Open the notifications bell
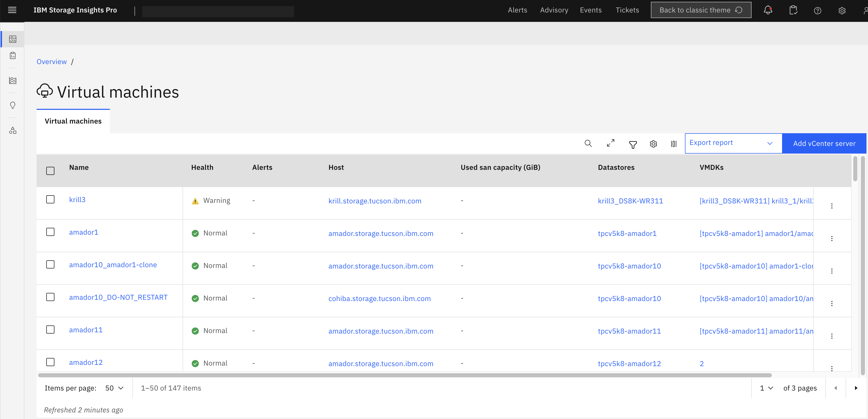 [x=768, y=10]
